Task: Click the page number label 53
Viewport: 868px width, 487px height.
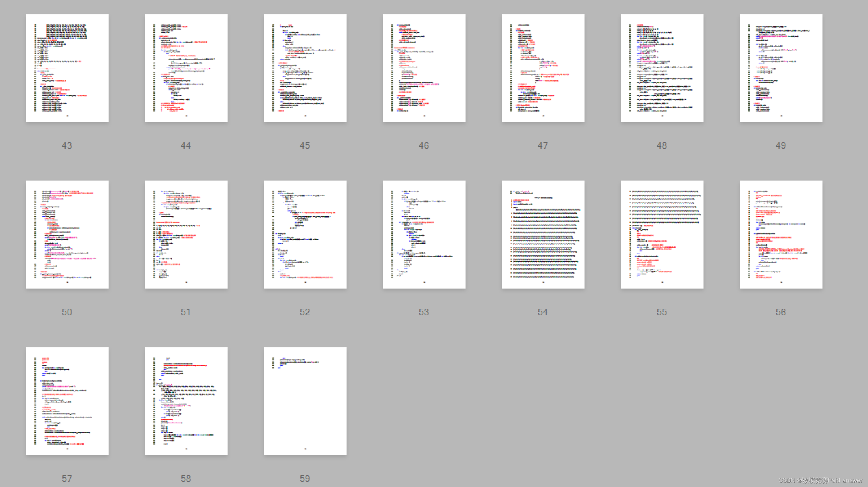Action: (x=424, y=312)
